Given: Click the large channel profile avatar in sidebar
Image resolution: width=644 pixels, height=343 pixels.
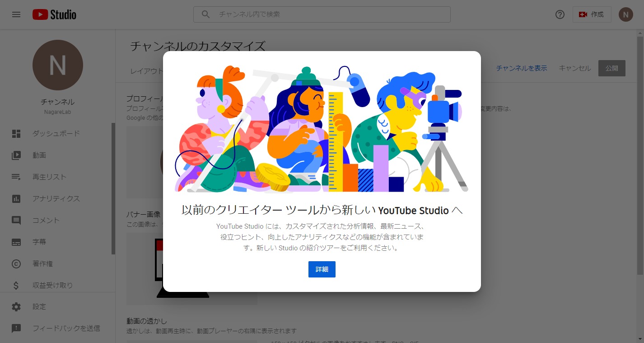Looking at the screenshot, I should pyautogui.click(x=58, y=65).
